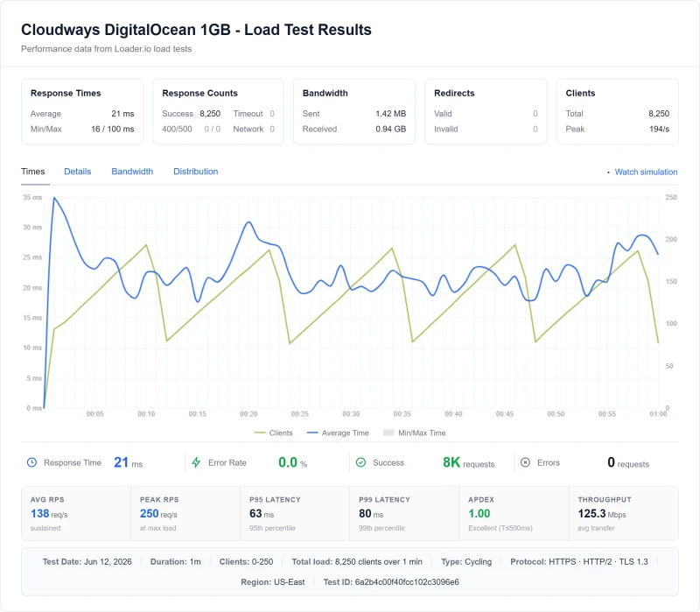Click the Region: US-East entry

(x=273, y=582)
